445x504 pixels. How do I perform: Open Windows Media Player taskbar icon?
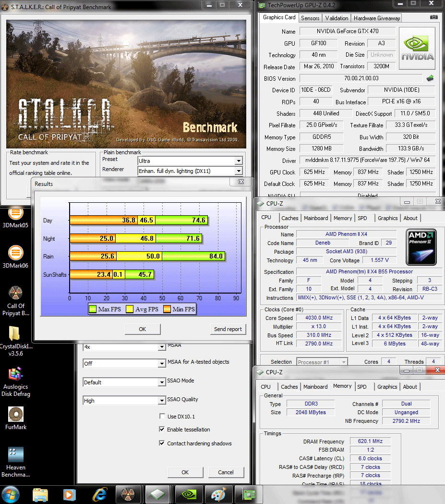coord(69,495)
